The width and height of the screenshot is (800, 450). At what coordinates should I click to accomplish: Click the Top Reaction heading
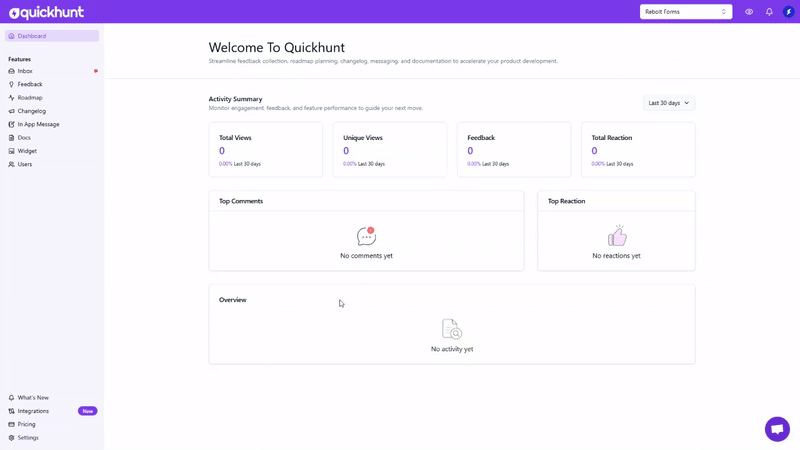coord(566,202)
